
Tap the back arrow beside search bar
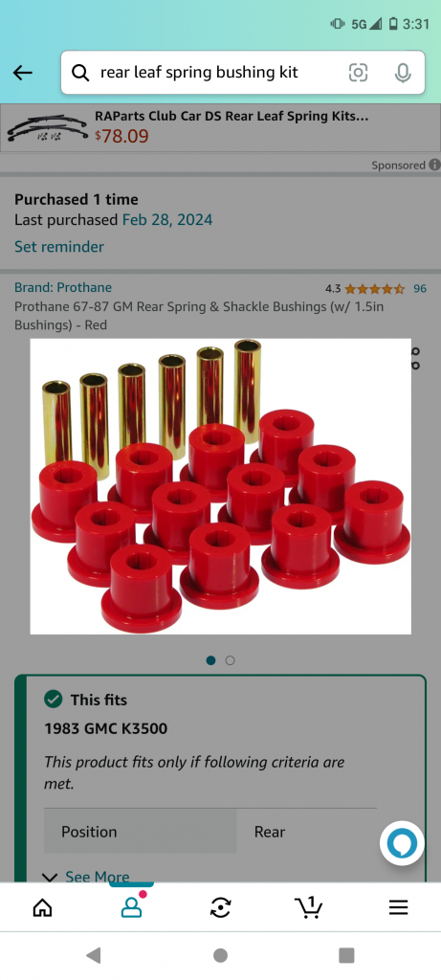23,73
